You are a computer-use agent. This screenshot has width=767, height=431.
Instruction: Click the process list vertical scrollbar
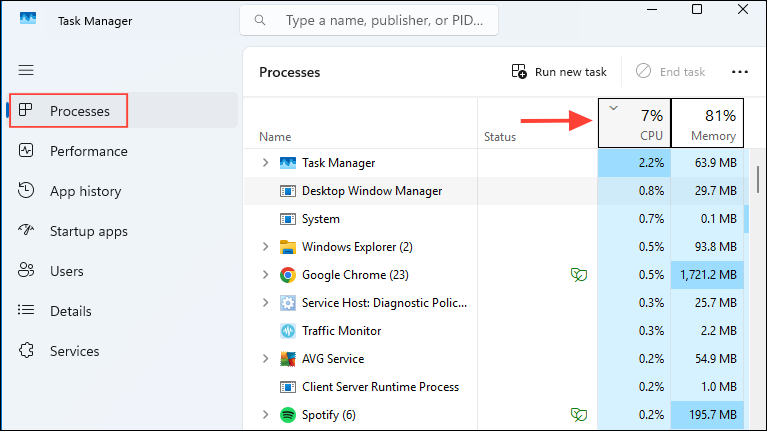click(x=758, y=179)
